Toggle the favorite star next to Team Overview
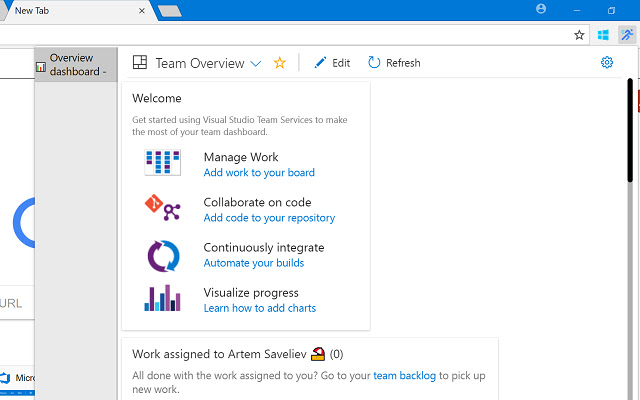 (280, 63)
